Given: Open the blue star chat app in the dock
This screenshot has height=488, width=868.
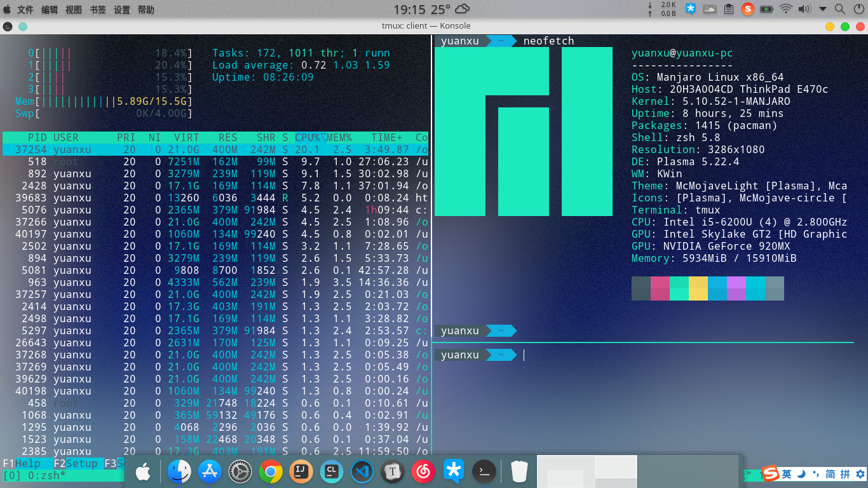Looking at the screenshot, I should pyautogui.click(x=454, y=471).
